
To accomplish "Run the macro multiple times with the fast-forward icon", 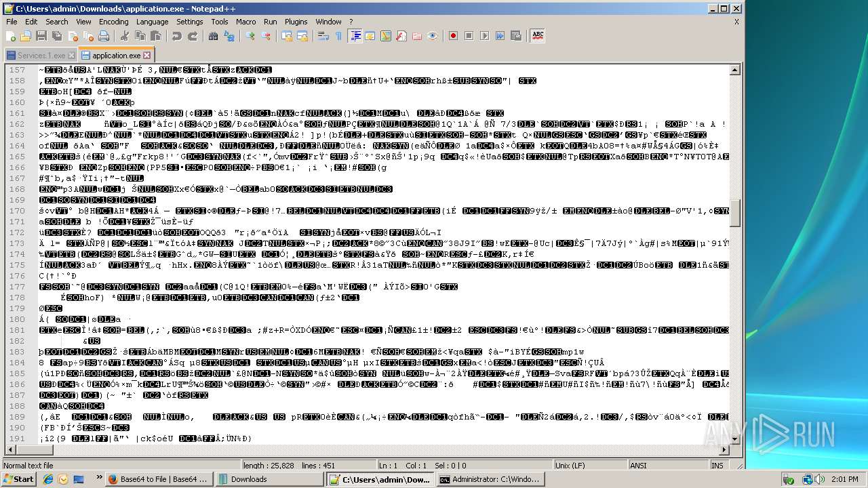I will pos(500,36).
